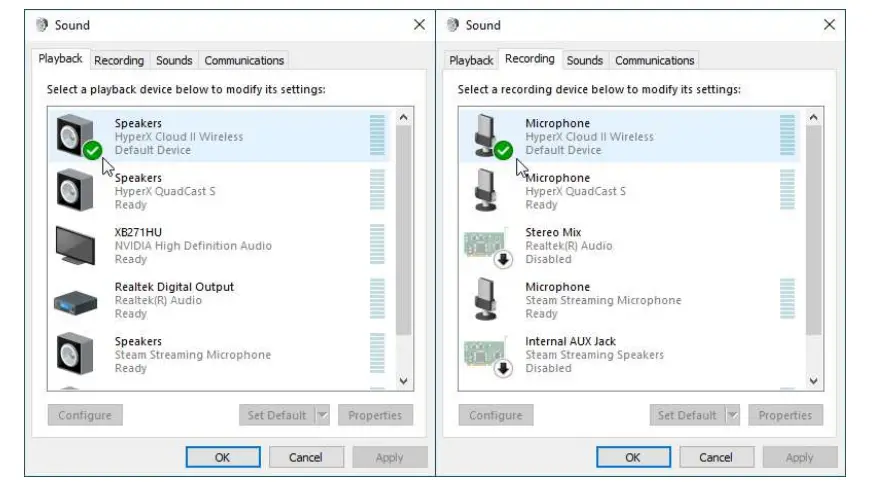This screenshot has width=879, height=484.
Task: Close the right Recording Sound window
Action: [x=830, y=25]
